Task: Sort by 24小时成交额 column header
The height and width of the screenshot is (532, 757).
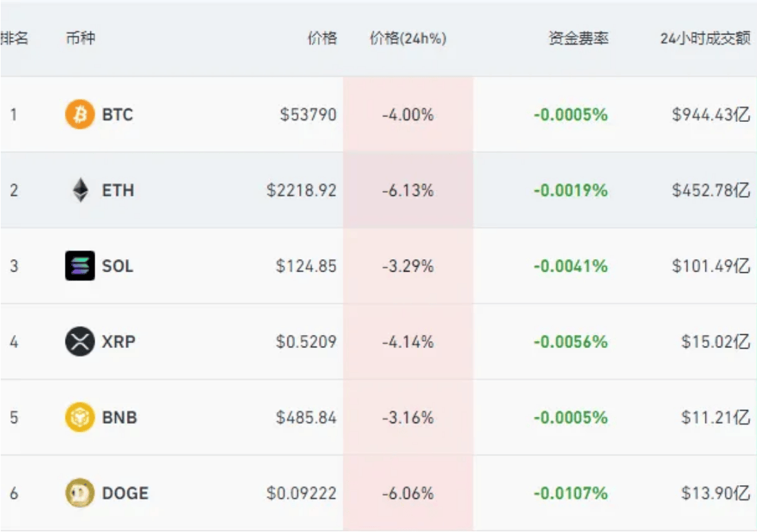Action: point(705,39)
